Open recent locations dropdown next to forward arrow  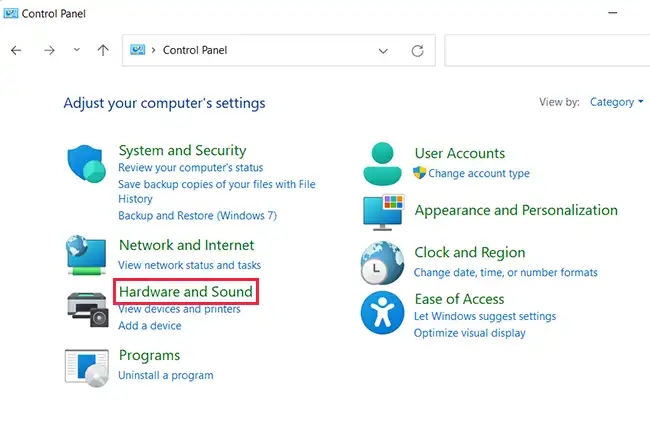tap(77, 50)
